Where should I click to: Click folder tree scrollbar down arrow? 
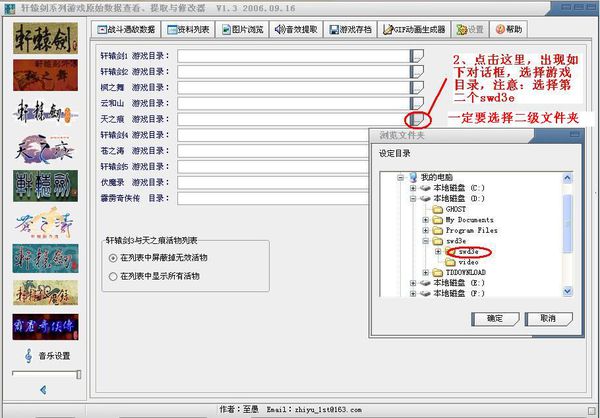point(567,291)
